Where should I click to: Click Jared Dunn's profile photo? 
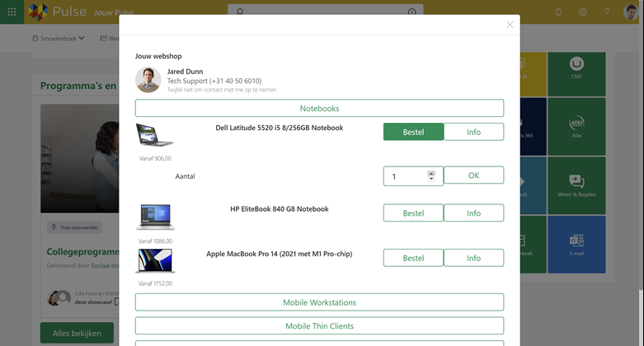click(x=148, y=80)
